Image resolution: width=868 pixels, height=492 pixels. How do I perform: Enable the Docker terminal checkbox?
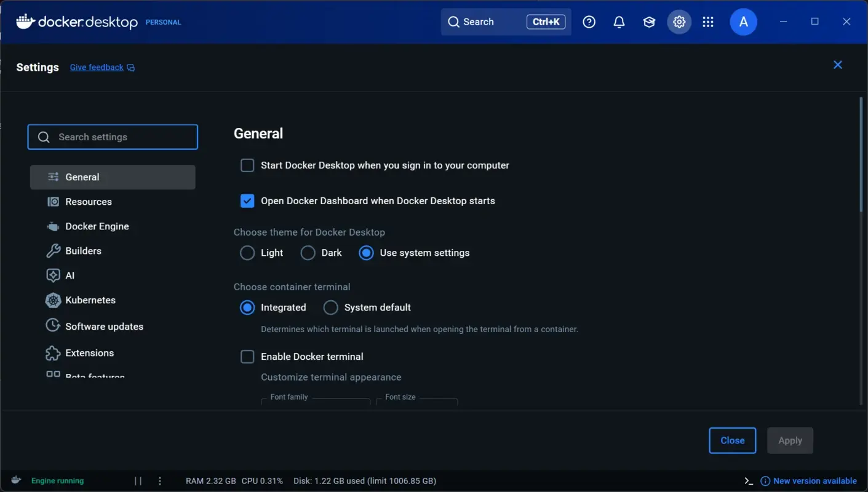pos(247,356)
